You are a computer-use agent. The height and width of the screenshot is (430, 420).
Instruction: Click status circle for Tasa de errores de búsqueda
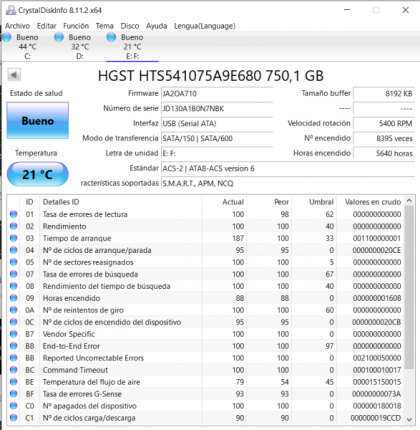(x=14, y=274)
